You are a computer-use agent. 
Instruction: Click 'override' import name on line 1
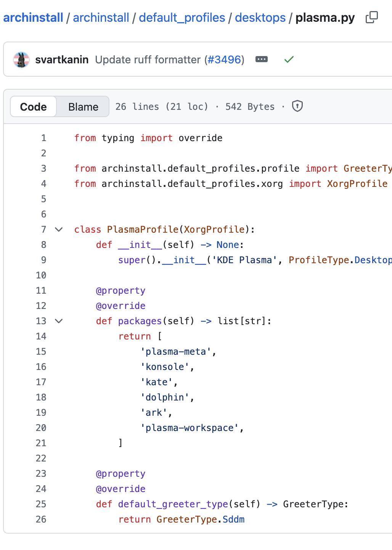click(x=201, y=138)
